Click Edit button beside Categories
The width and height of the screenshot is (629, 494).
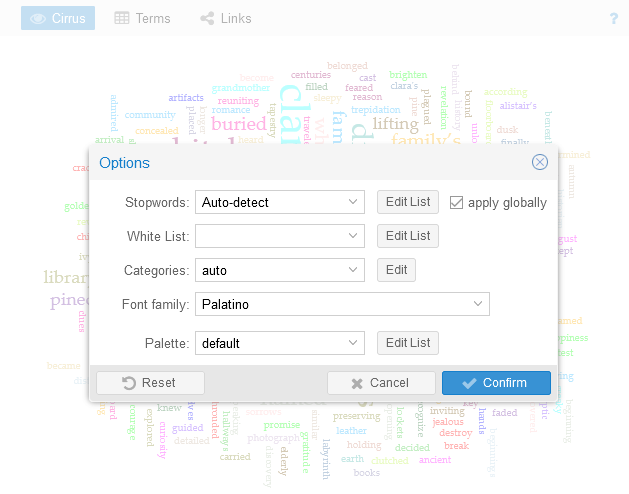coord(396,270)
